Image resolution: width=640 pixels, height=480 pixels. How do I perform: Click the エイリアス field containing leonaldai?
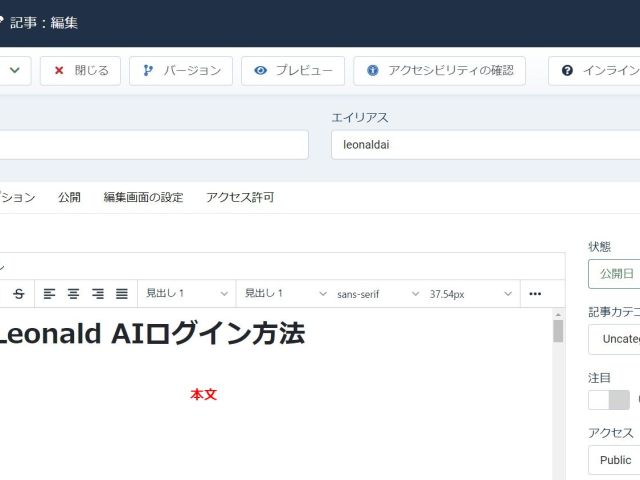click(x=486, y=145)
